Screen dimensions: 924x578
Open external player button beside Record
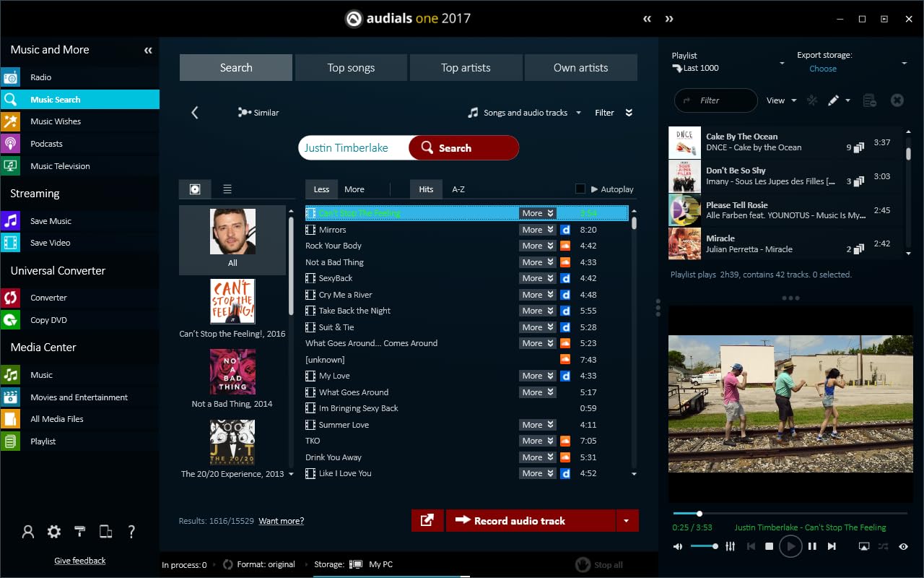pos(427,520)
